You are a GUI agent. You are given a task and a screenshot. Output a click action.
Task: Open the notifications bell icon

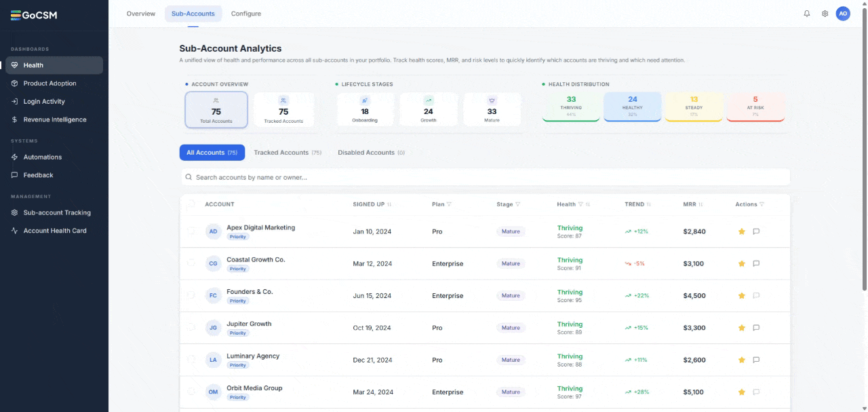pos(807,14)
